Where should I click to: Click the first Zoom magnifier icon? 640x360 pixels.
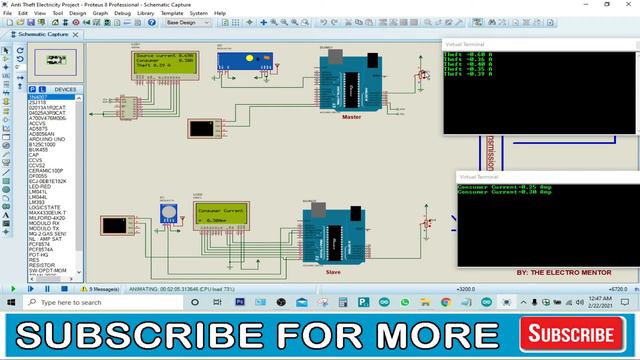tap(274, 22)
